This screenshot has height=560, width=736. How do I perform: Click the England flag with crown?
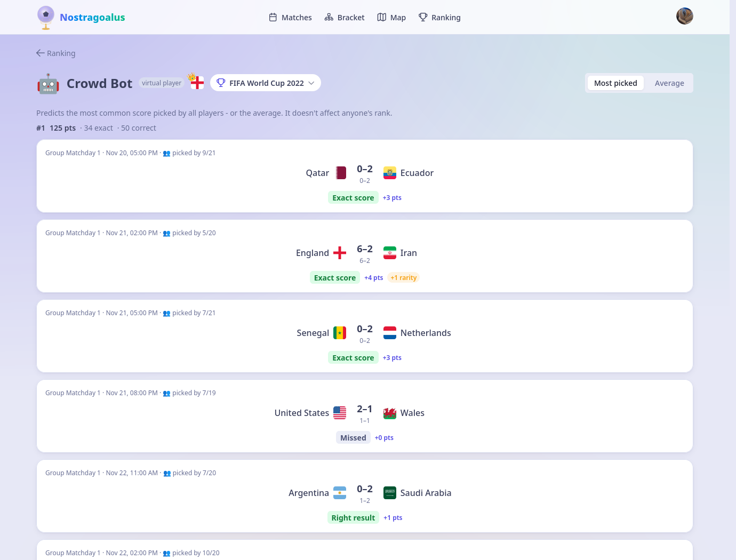pyautogui.click(x=196, y=82)
